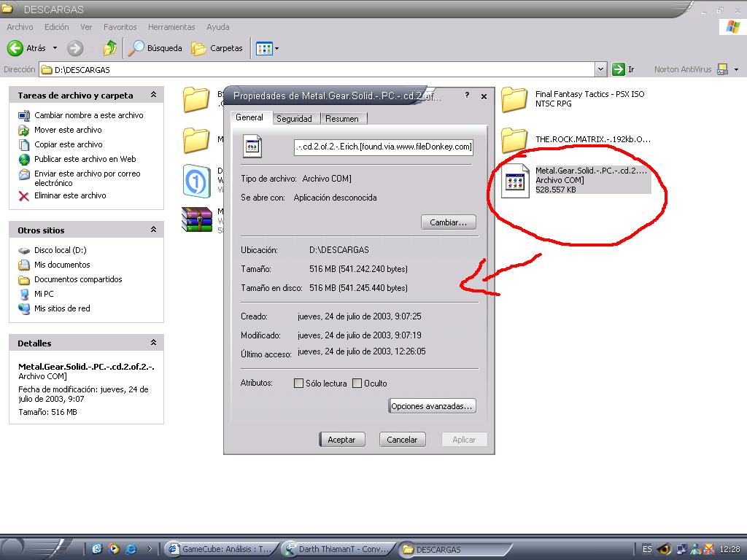This screenshot has height=560, width=747.
Task: Select Final Fantasy Tactics folder icon
Action: (514, 99)
